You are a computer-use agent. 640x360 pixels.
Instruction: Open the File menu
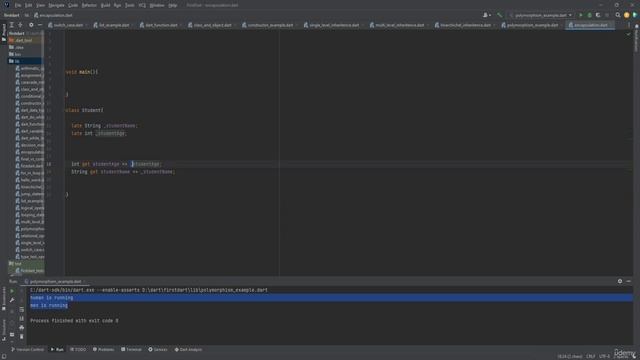point(18,5)
